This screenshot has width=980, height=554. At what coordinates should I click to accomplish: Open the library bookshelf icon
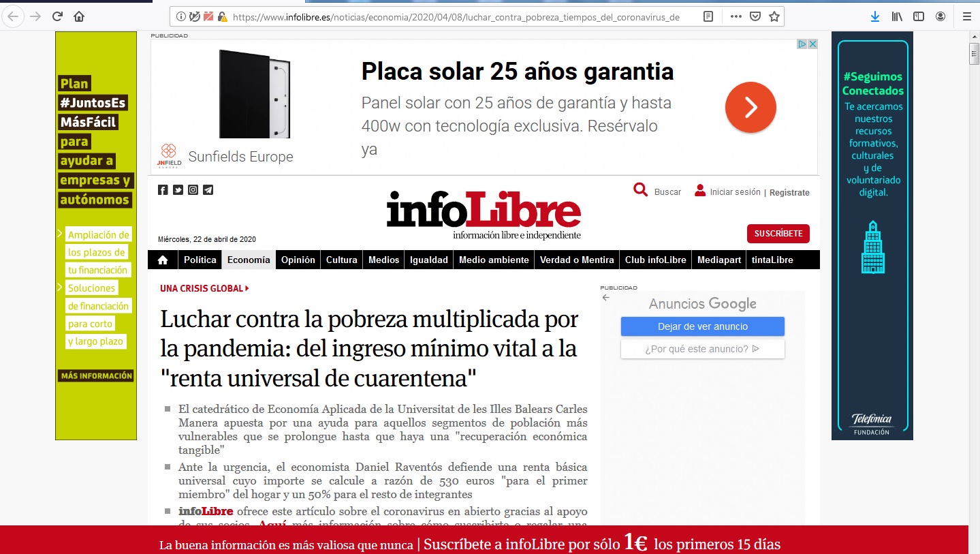(x=897, y=16)
